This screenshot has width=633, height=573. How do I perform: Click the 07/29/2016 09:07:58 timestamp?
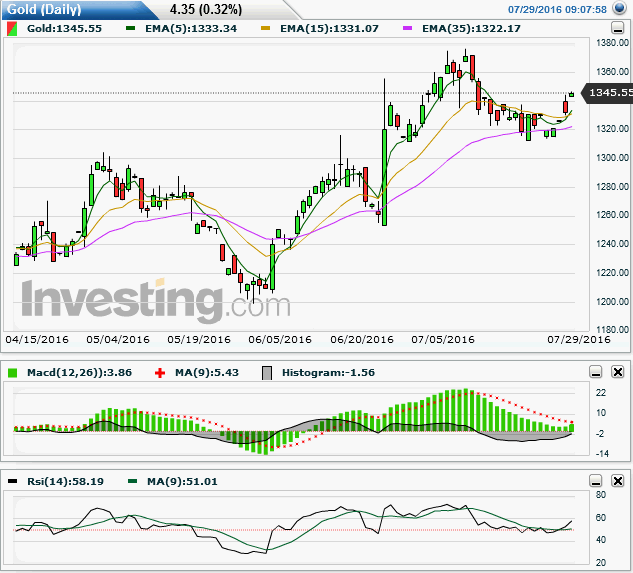(x=557, y=9)
